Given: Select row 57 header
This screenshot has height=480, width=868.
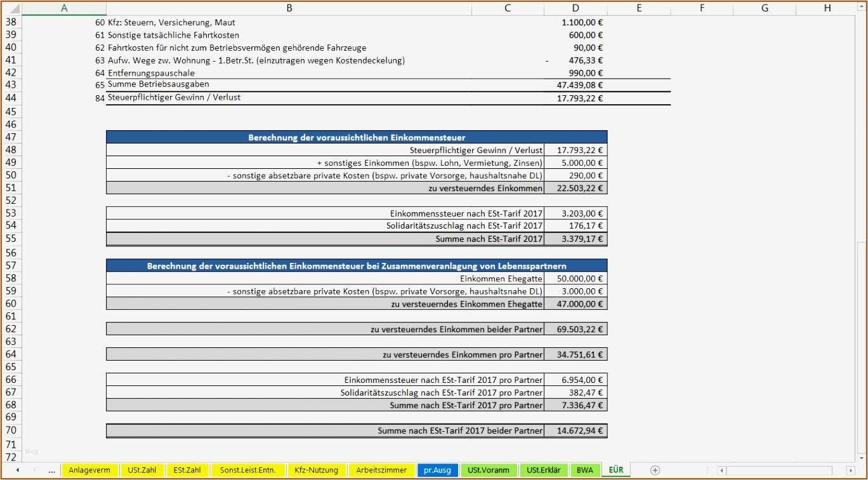Looking at the screenshot, I should pos(11,265).
